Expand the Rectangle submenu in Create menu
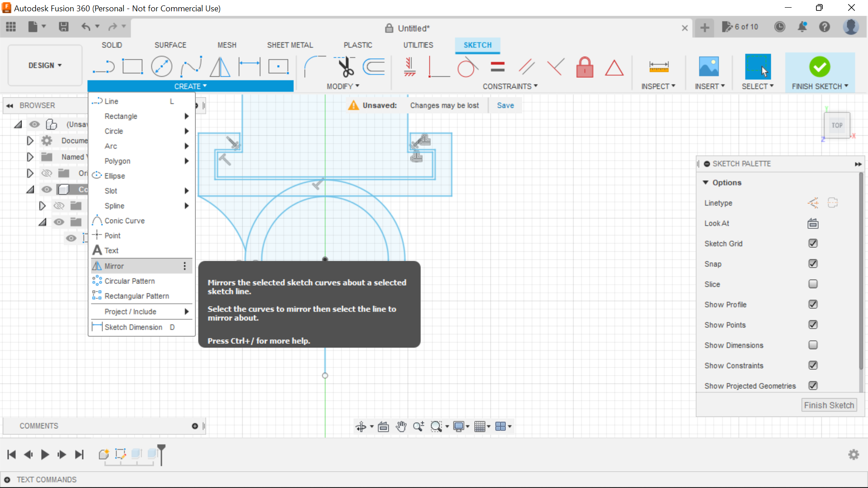Viewport: 868px width, 488px height. pos(186,116)
